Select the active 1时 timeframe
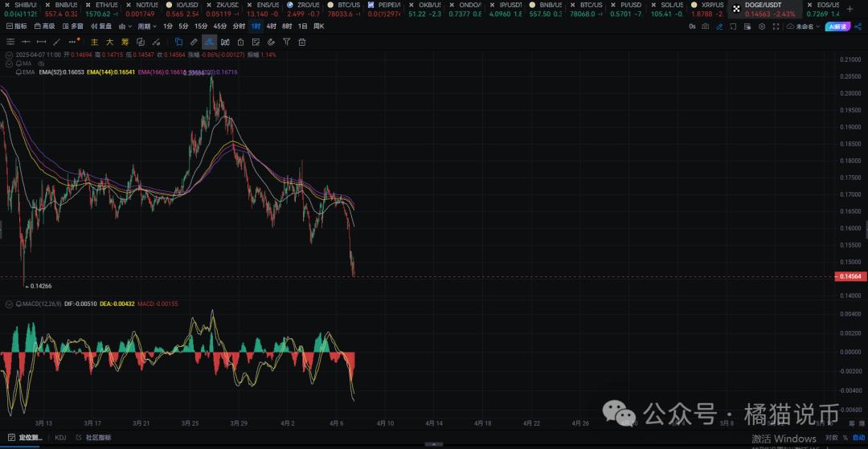 click(x=256, y=26)
